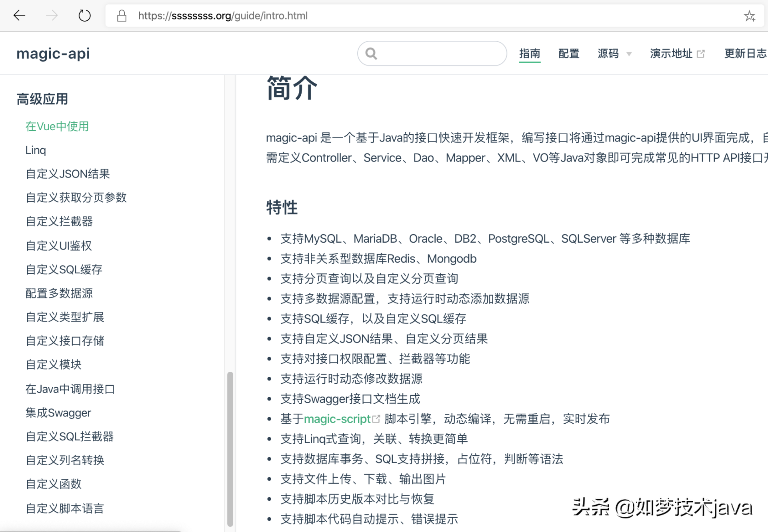Reload the page with refresh icon
The width and height of the screenshot is (768, 532).
[x=84, y=16]
